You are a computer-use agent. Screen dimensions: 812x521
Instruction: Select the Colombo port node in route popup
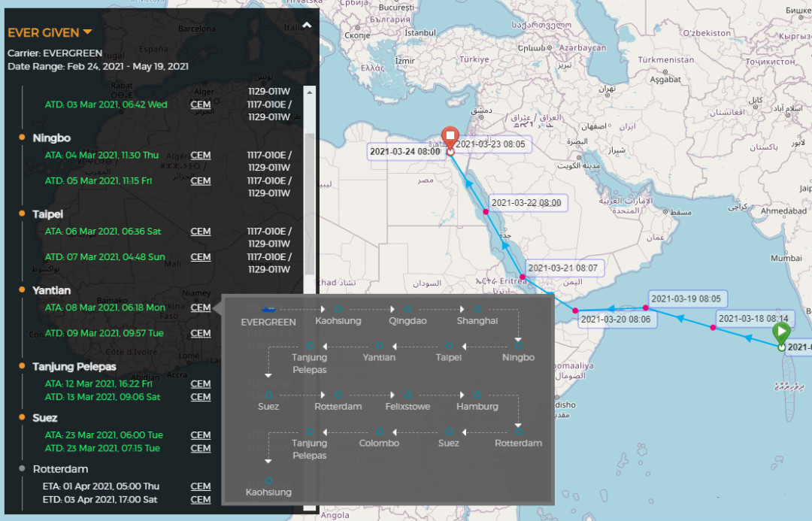[379, 432]
